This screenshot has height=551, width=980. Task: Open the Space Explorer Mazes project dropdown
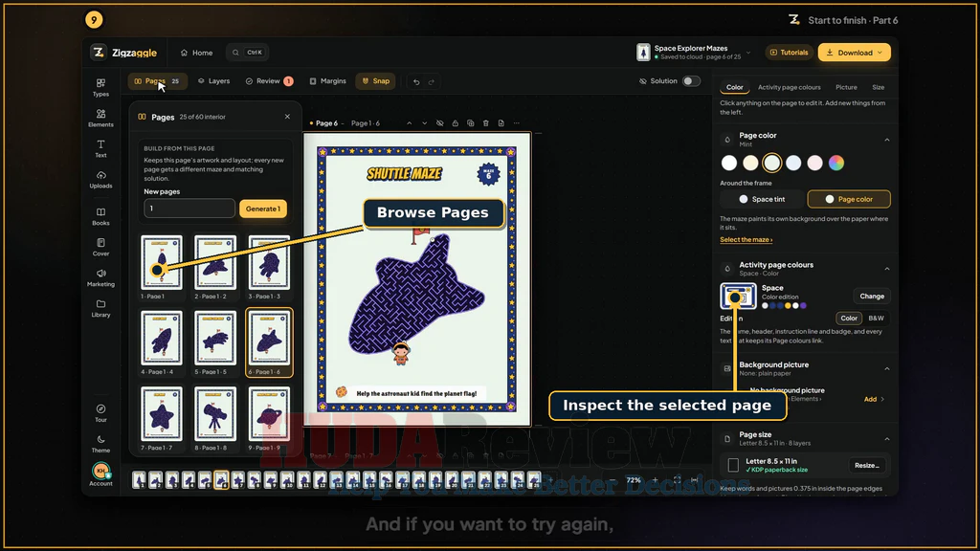tap(694, 52)
